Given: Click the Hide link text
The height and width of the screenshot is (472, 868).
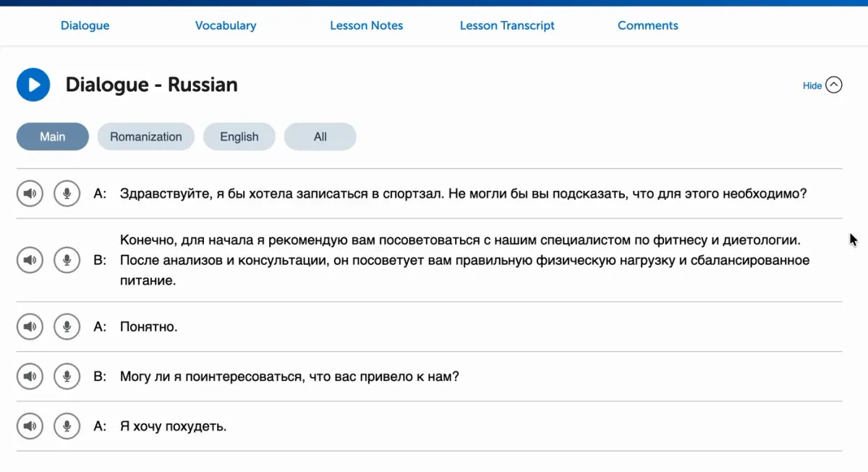Looking at the screenshot, I should click(812, 85).
